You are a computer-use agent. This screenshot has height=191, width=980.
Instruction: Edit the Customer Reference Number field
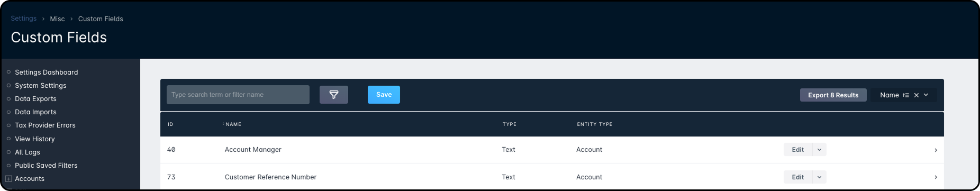[x=798, y=177]
